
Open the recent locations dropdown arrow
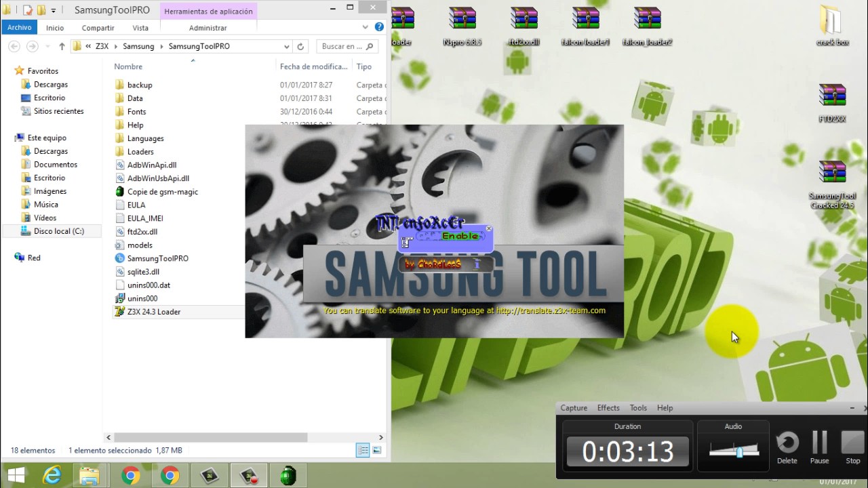point(46,47)
